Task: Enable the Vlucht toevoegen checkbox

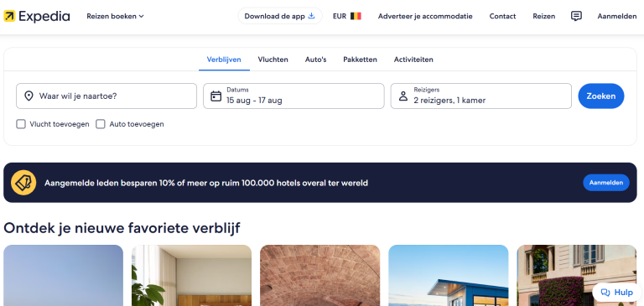Action: click(21, 124)
